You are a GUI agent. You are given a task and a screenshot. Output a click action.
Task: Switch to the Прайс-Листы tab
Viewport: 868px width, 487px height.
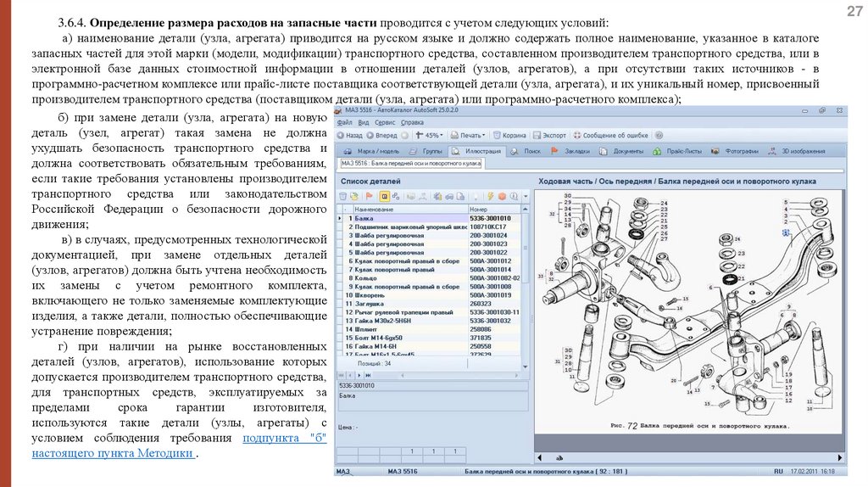(684, 151)
